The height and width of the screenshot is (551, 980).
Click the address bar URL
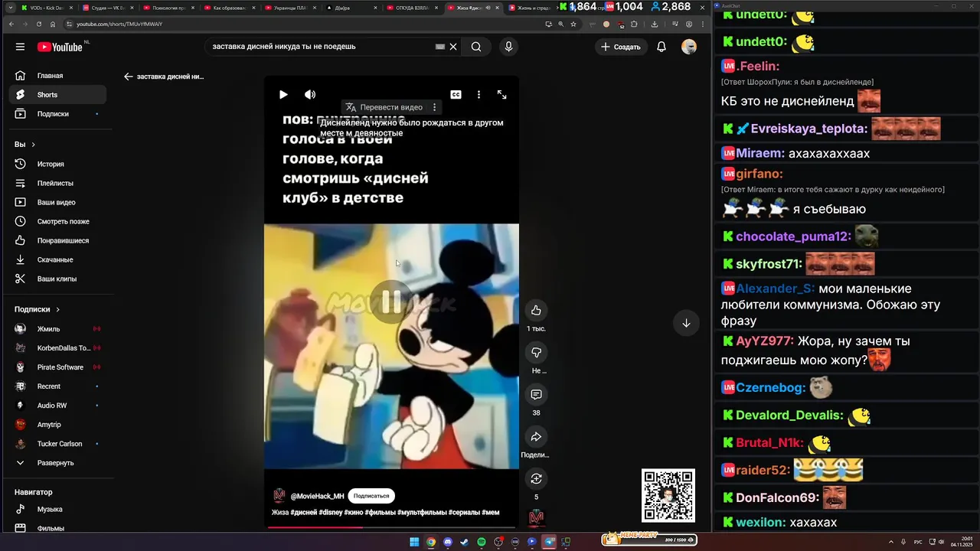(x=119, y=24)
